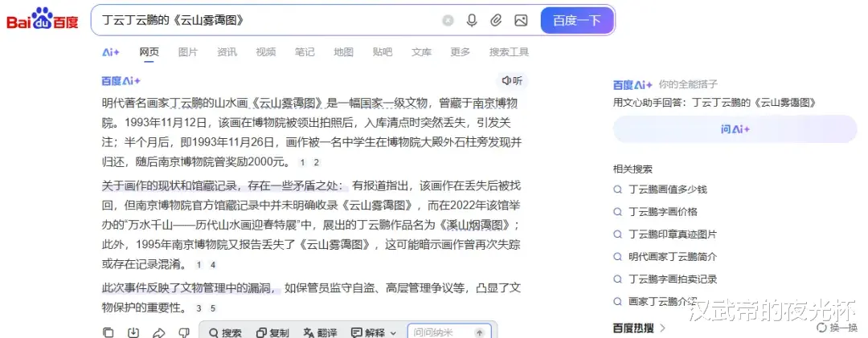Image resolution: width=868 pixels, height=338 pixels.
Task: Open the 视频 tab
Action: click(x=266, y=52)
